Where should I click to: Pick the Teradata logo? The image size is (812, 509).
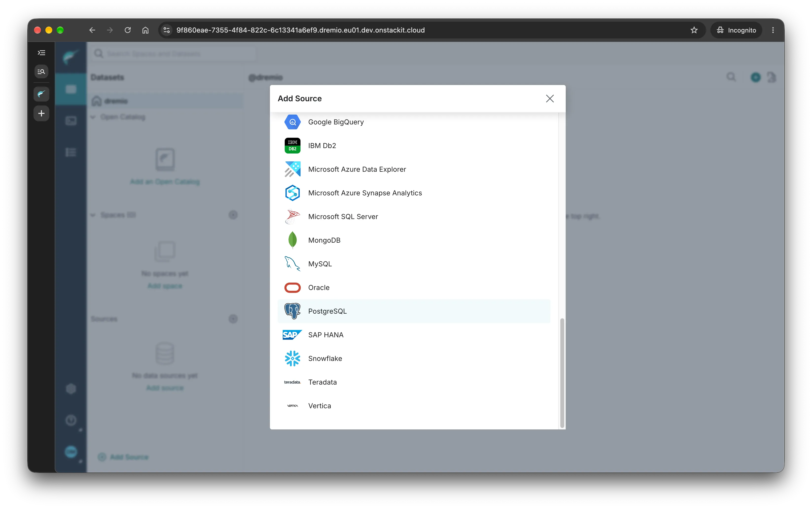tap(292, 382)
